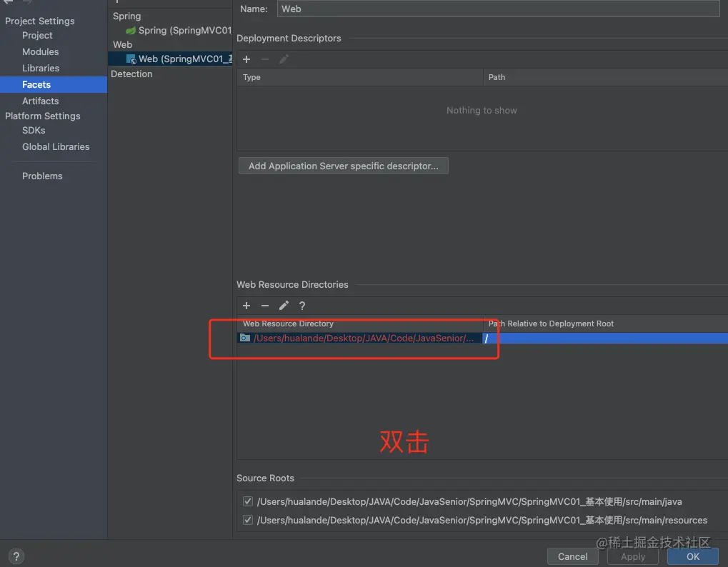Viewport: 728px width, 567px height.
Task: Select the /Users/hualande web resource directory row
Action: point(360,338)
